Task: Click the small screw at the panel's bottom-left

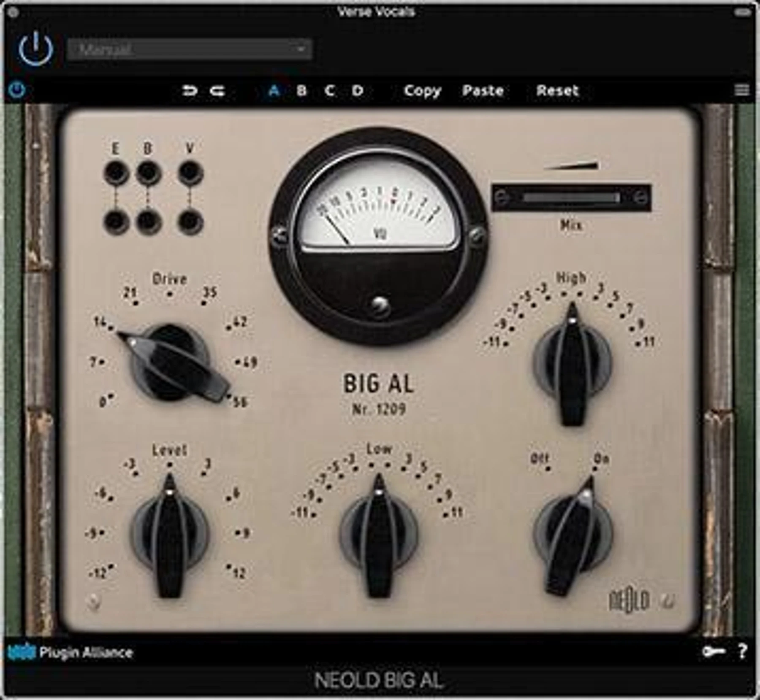Action: click(94, 602)
